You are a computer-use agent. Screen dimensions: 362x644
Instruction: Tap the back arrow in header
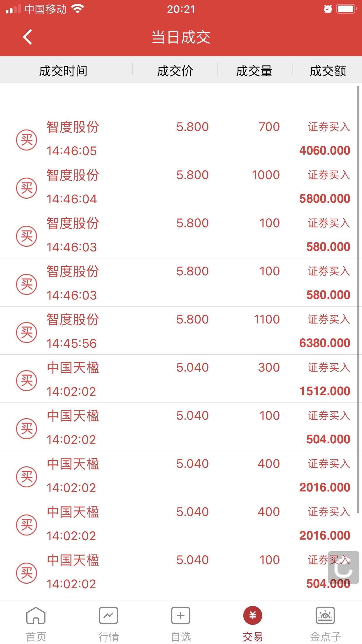[27, 37]
